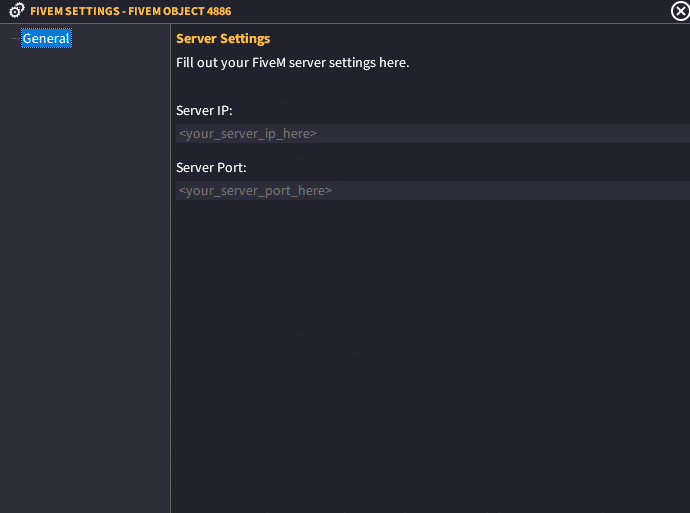The width and height of the screenshot is (690, 513).
Task: Click the <your_server_port_here> placeholder text
Action: 255,191
